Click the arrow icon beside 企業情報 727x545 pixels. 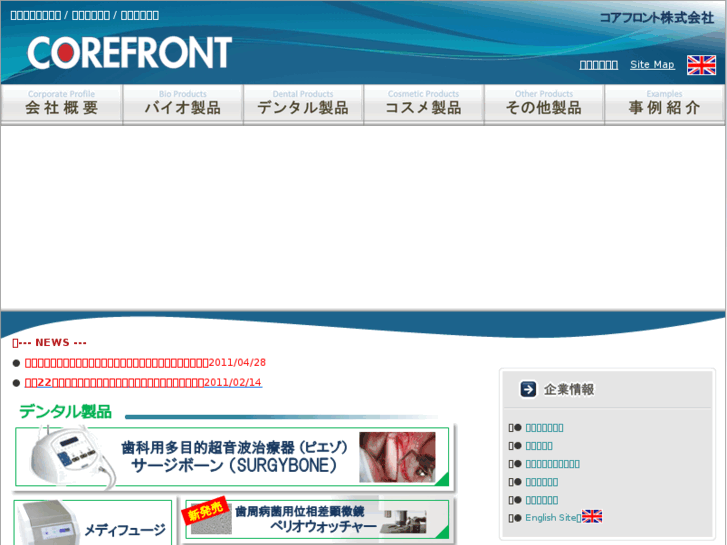[528, 389]
